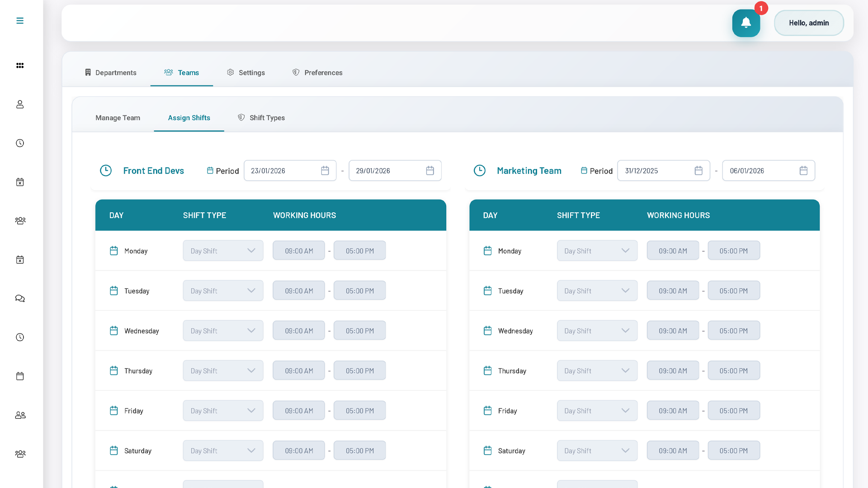Screen dimensions: 868x488
Task: Click clock icon beside Front End Devs
Action: coord(106,171)
